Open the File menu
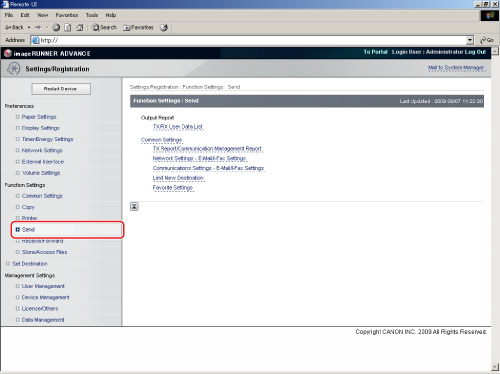Viewport: 500px width, 374px height. [9, 15]
